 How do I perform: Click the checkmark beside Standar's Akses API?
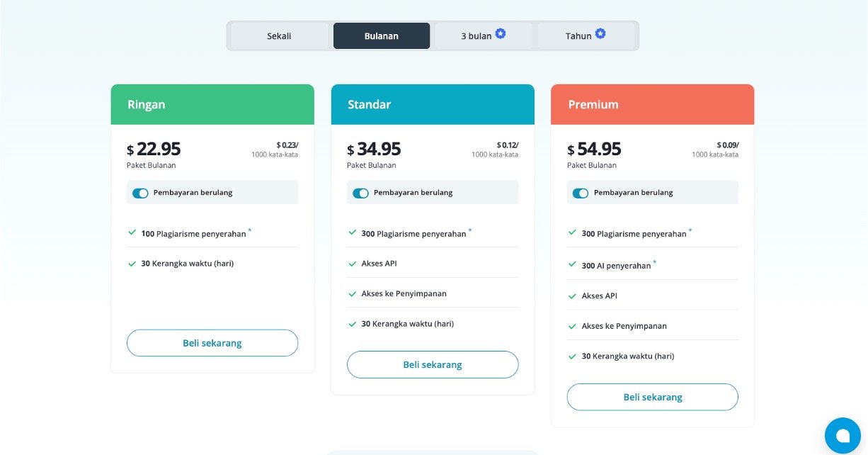(x=353, y=264)
